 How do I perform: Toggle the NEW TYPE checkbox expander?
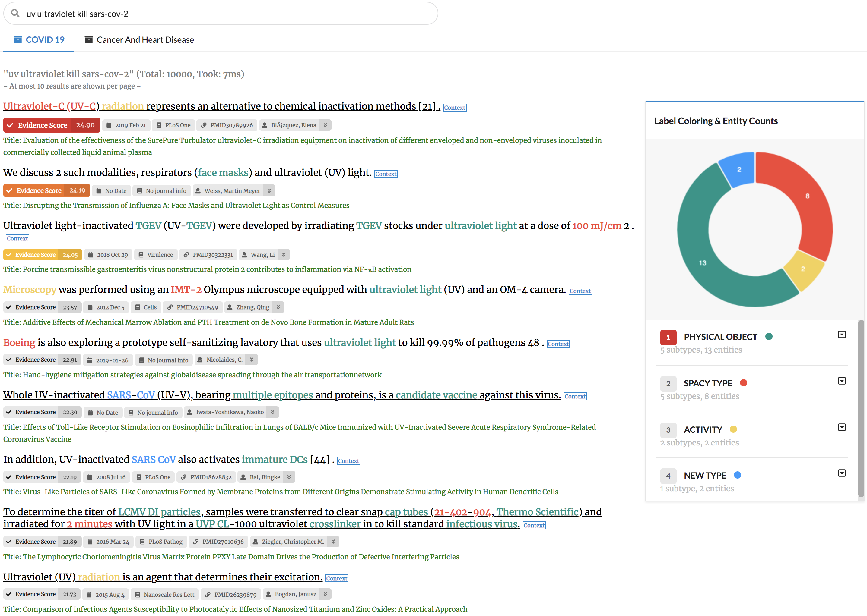click(842, 473)
